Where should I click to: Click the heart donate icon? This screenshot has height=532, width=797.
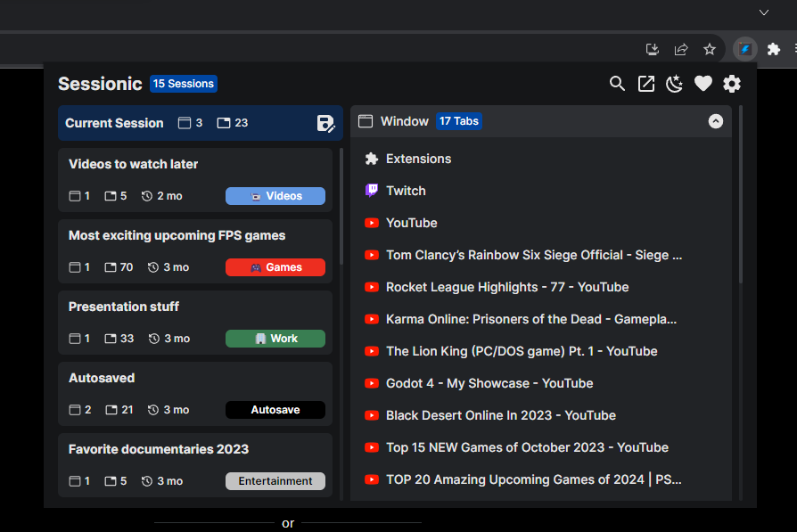tap(703, 84)
